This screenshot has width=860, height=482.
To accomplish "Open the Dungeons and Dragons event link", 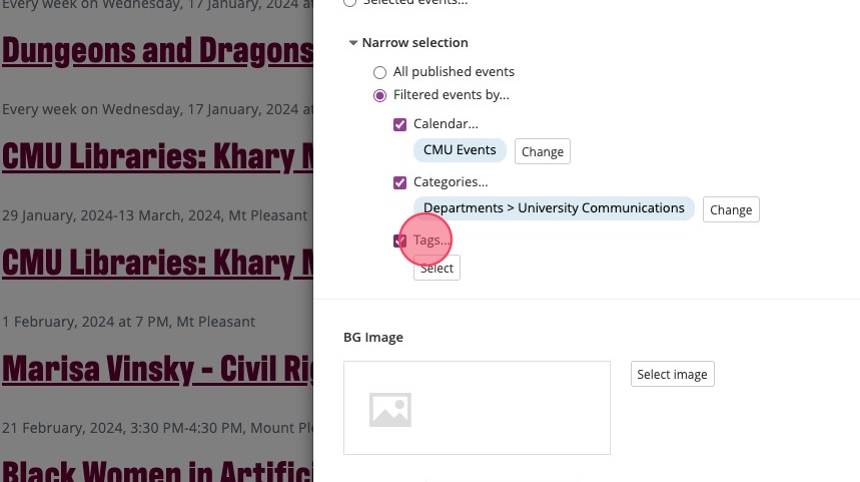I will click(157, 50).
